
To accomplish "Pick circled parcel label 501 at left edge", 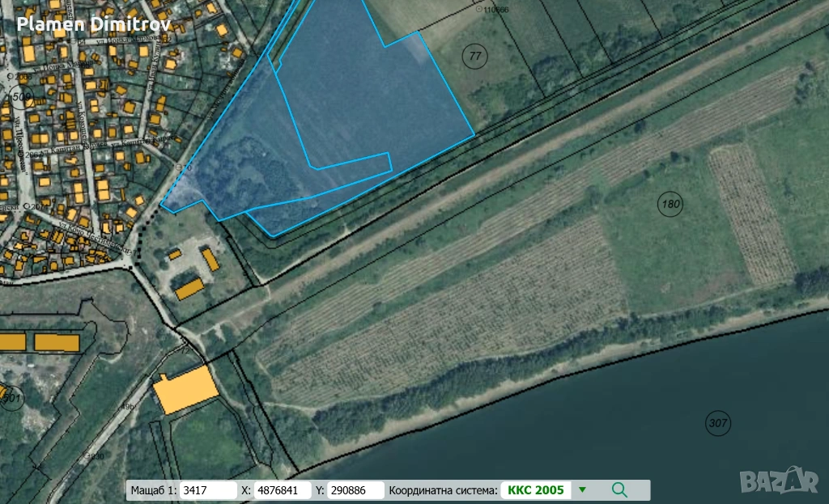I will click(x=10, y=398).
